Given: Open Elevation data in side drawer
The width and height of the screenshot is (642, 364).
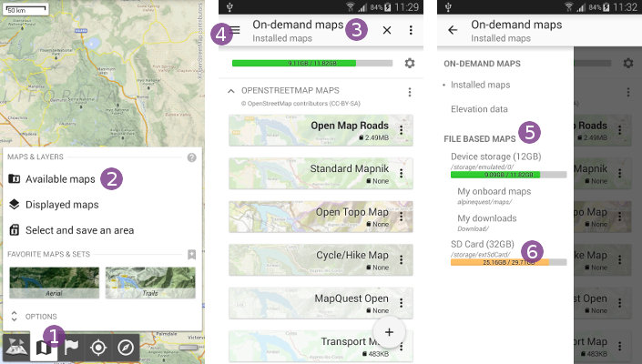Looking at the screenshot, I should tap(479, 109).
